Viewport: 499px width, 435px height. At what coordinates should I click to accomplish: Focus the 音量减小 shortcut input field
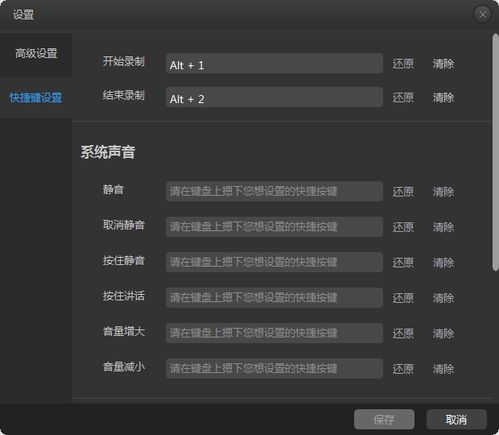[x=274, y=368]
